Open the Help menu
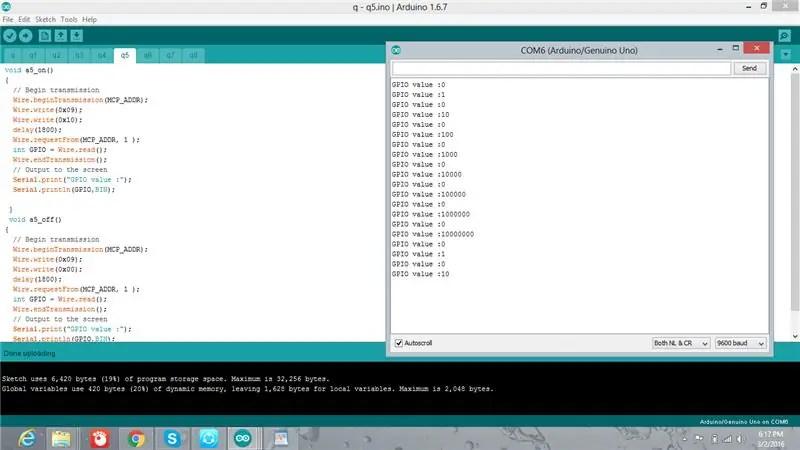 (x=89, y=19)
